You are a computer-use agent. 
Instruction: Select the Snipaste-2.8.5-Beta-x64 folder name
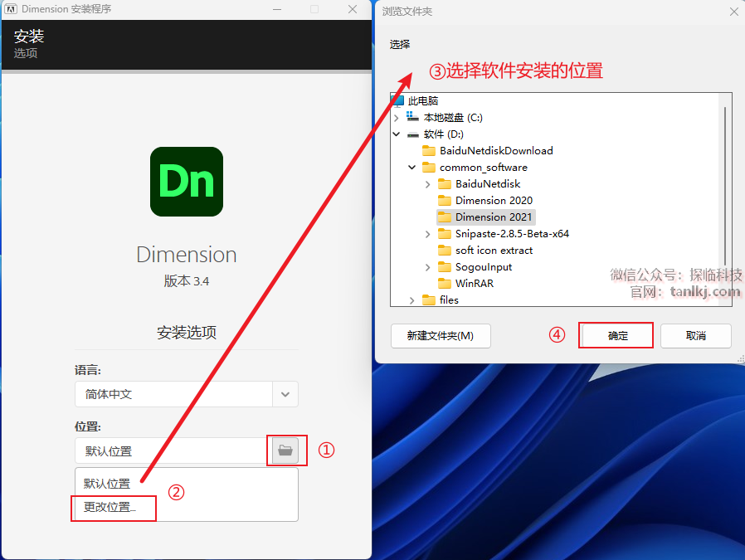pyautogui.click(x=512, y=234)
